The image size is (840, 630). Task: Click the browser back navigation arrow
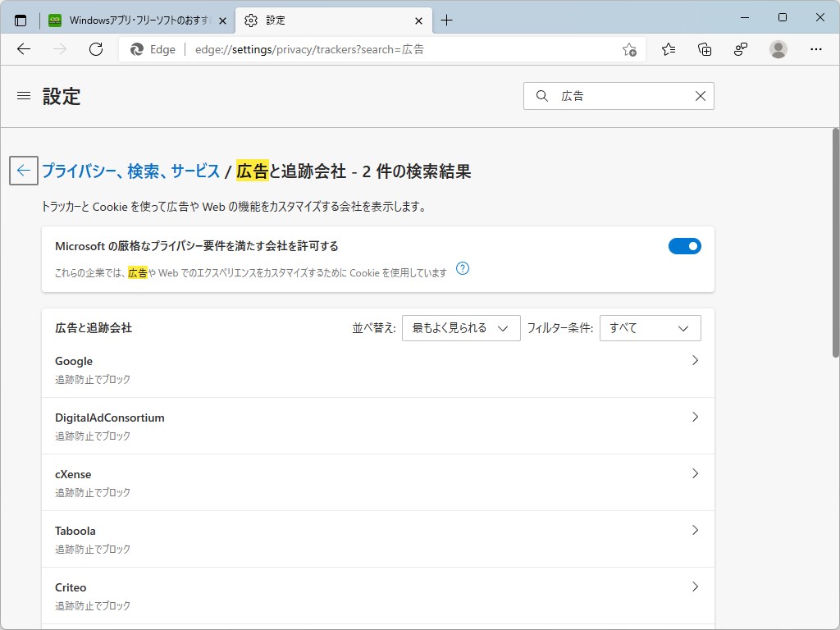23,49
